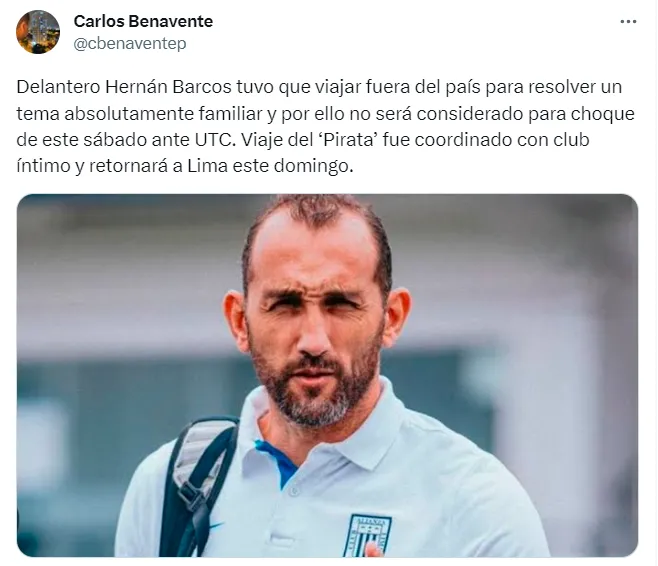Select the words 'Hernán Barcos' in the tweet
The height and width of the screenshot is (566, 658).
coord(168,87)
